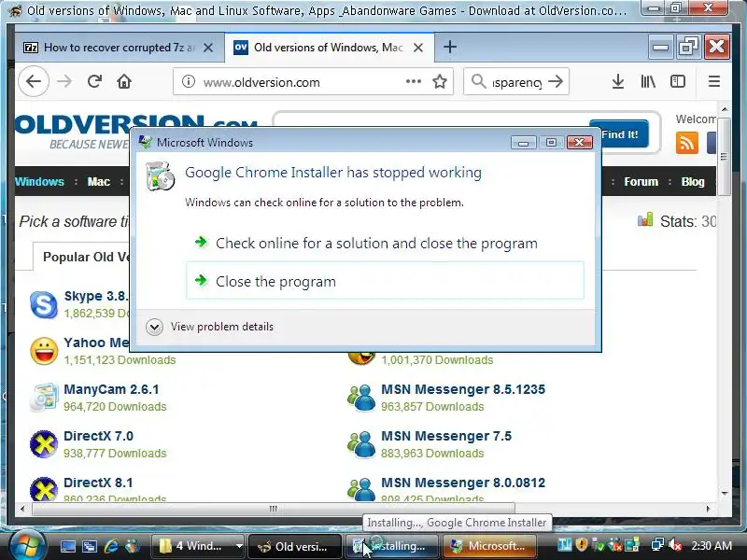Click the network computers tray icon
Viewport: 747px width, 560px height.
pyautogui.click(x=657, y=545)
